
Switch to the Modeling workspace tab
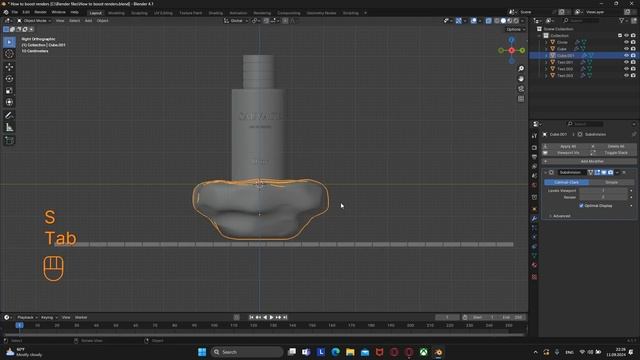(x=116, y=13)
